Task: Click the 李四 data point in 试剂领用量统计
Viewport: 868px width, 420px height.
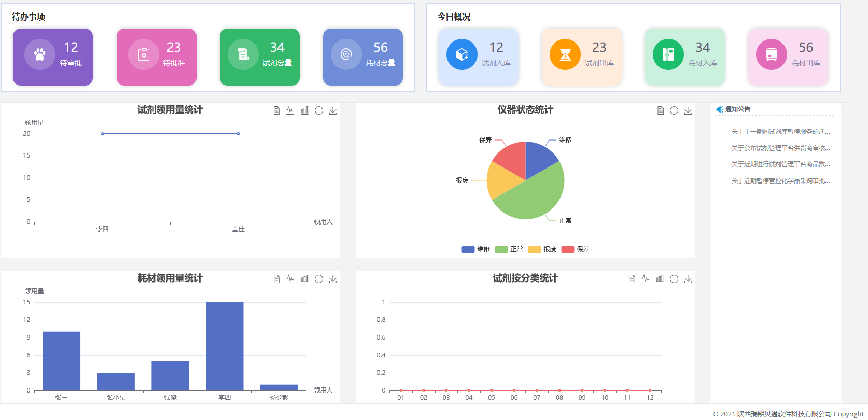Action: tap(102, 134)
